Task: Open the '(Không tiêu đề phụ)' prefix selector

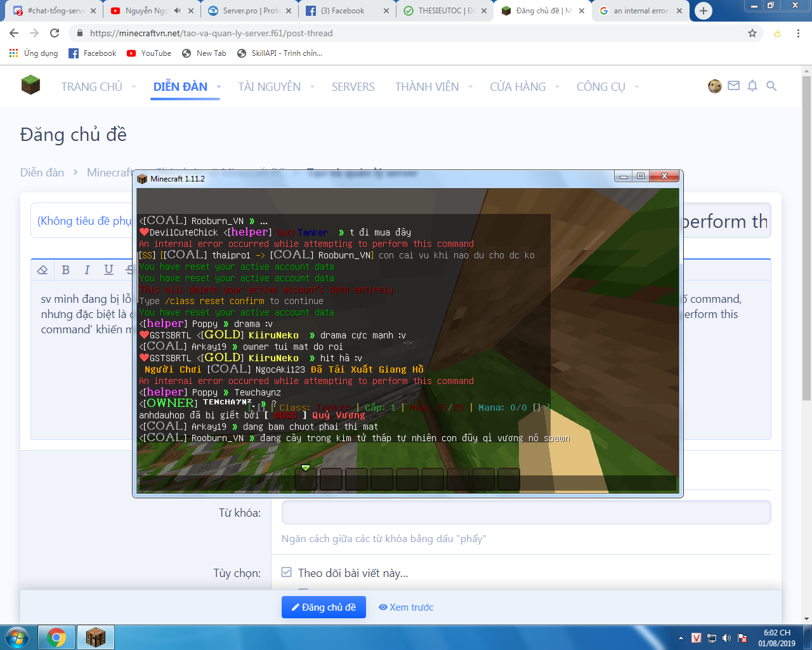Action: [85, 221]
